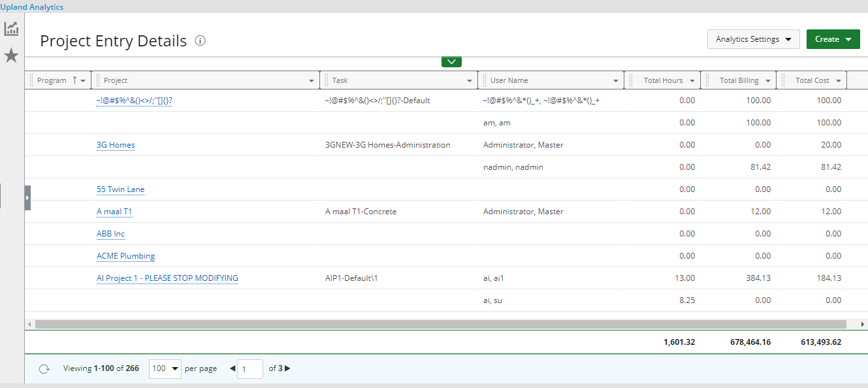The width and height of the screenshot is (868, 388).
Task: Go to previous page arrow
Action: [233, 368]
